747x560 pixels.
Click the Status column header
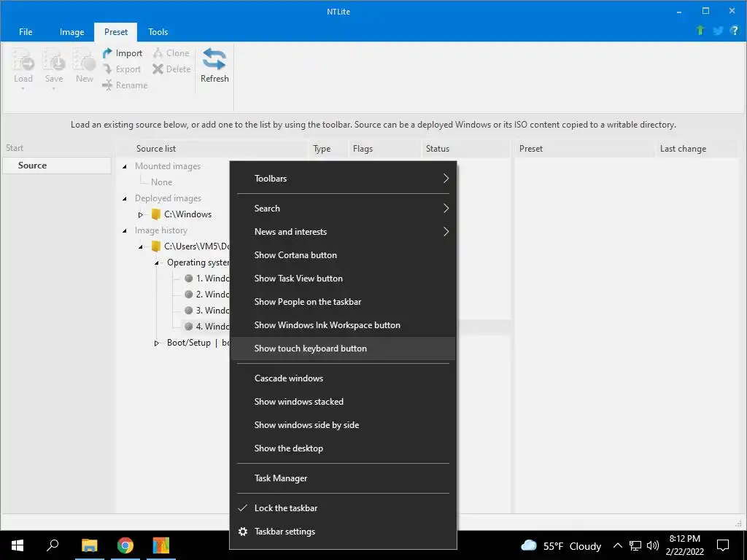coord(465,149)
